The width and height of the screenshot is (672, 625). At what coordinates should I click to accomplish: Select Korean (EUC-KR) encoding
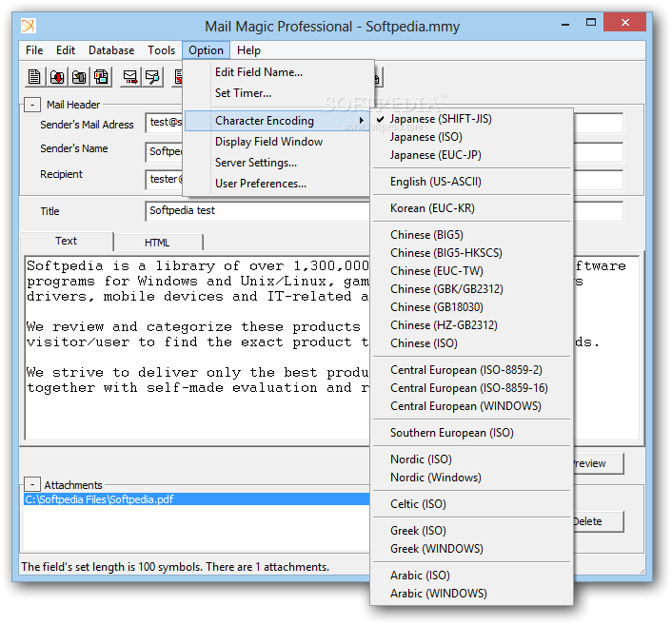[x=472, y=208]
